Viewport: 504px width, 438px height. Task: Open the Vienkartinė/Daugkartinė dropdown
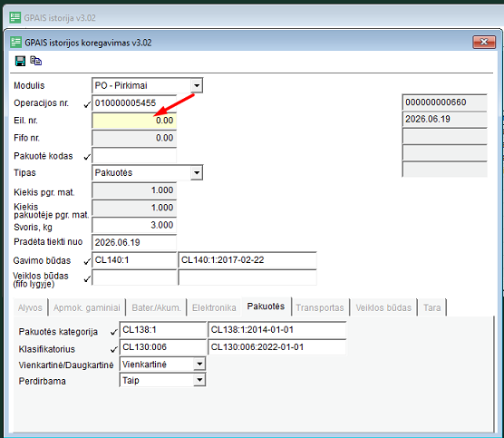(199, 364)
